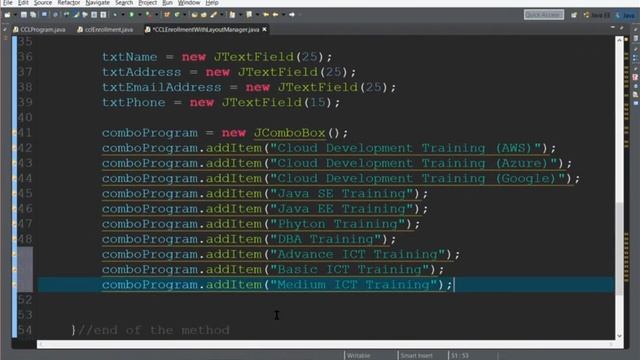The width and height of the screenshot is (640, 360).
Task: Open the Previous Annotation dropdown arrow
Action: (x=257, y=15)
